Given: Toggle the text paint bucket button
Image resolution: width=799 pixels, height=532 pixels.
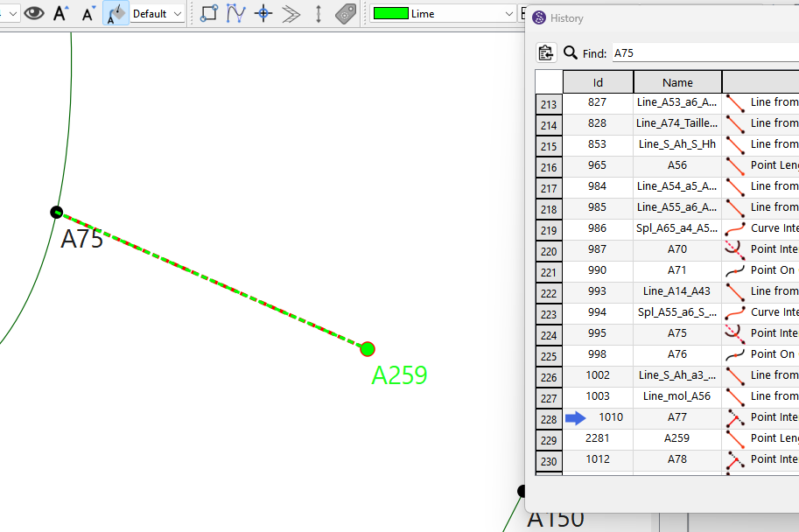Looking at the screenshot, I should [116, 13].
